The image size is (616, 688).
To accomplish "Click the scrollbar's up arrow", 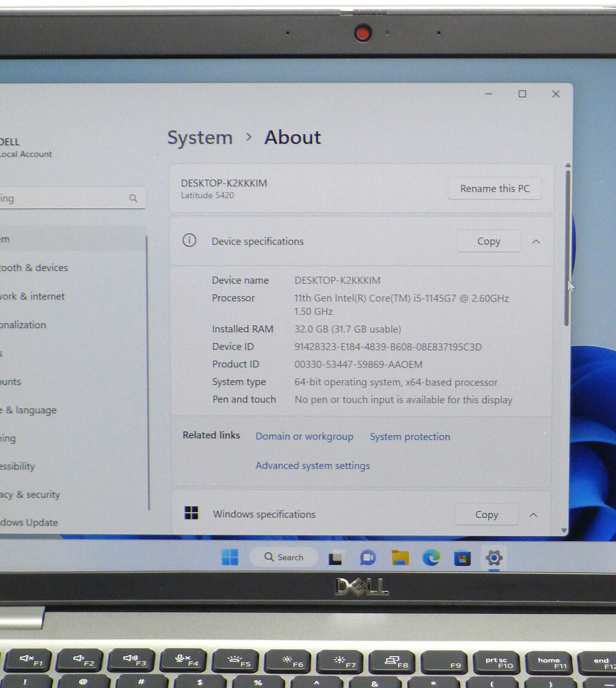I will pyautogui.click(x=568, y=165).
